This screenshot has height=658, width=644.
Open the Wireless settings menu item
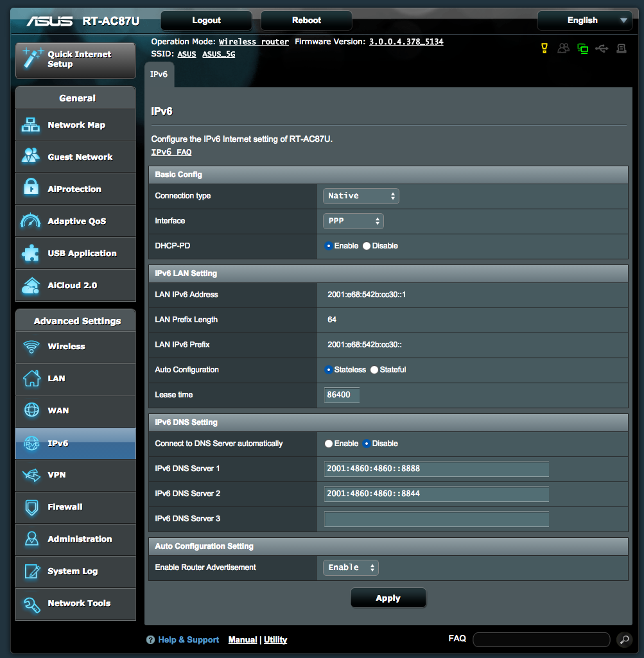(66, 347)
